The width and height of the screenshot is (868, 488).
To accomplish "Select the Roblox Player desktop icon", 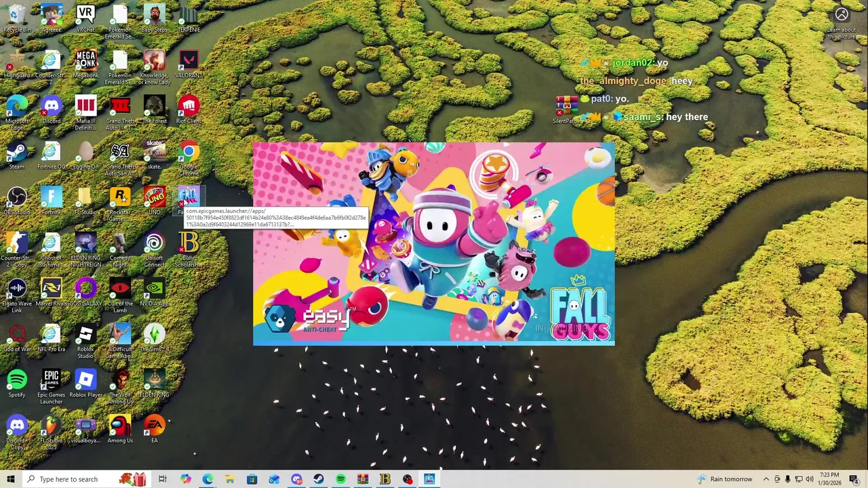I will point(85,383).
